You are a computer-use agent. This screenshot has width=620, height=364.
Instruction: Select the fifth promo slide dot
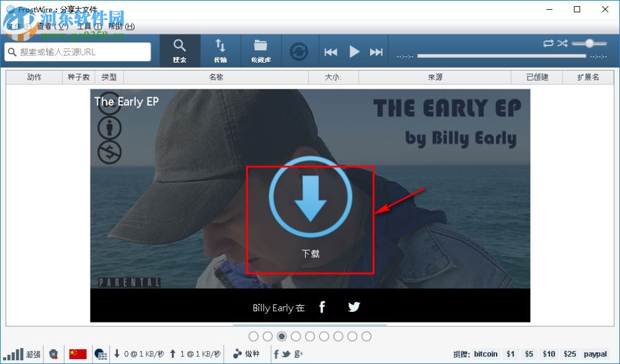[310, 336]
